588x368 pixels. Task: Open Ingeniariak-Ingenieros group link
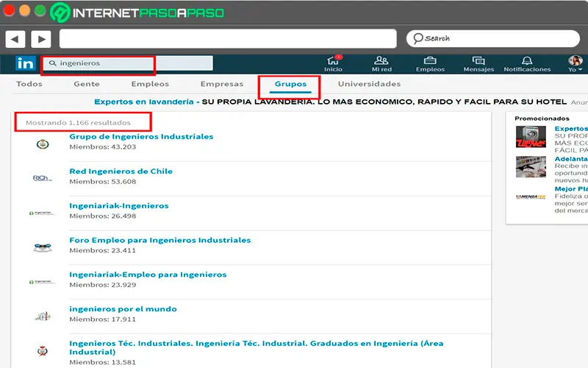point(119,206)
